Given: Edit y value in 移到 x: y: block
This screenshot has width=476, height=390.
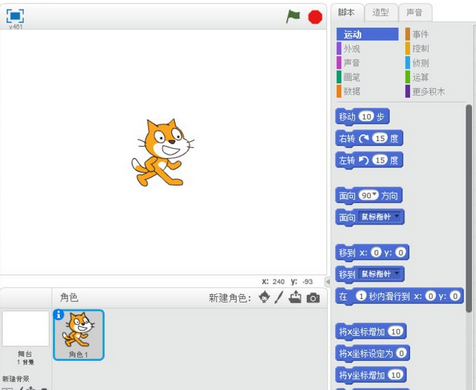Looking at the screenshot, I should coord(401,252).
